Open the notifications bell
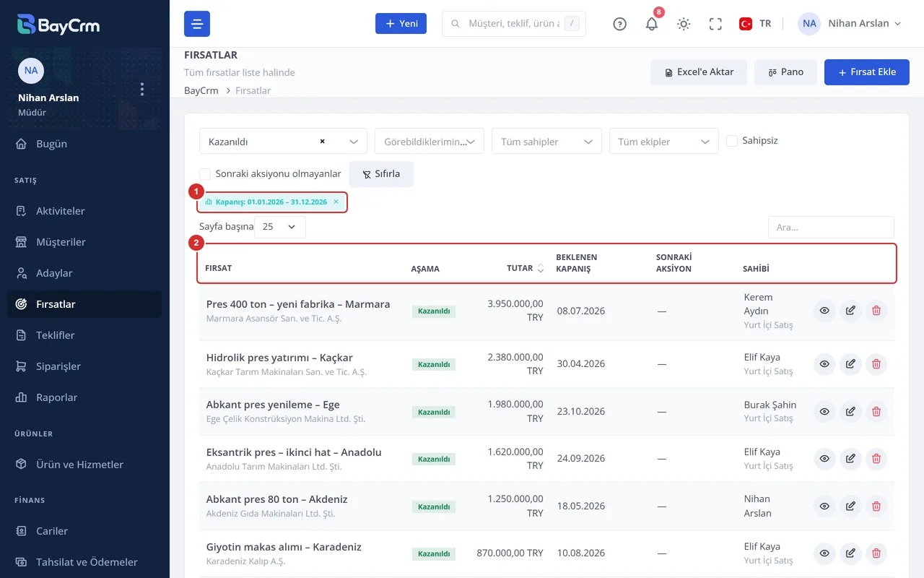This screenshot has width=924, height=578. click(652, 24)
